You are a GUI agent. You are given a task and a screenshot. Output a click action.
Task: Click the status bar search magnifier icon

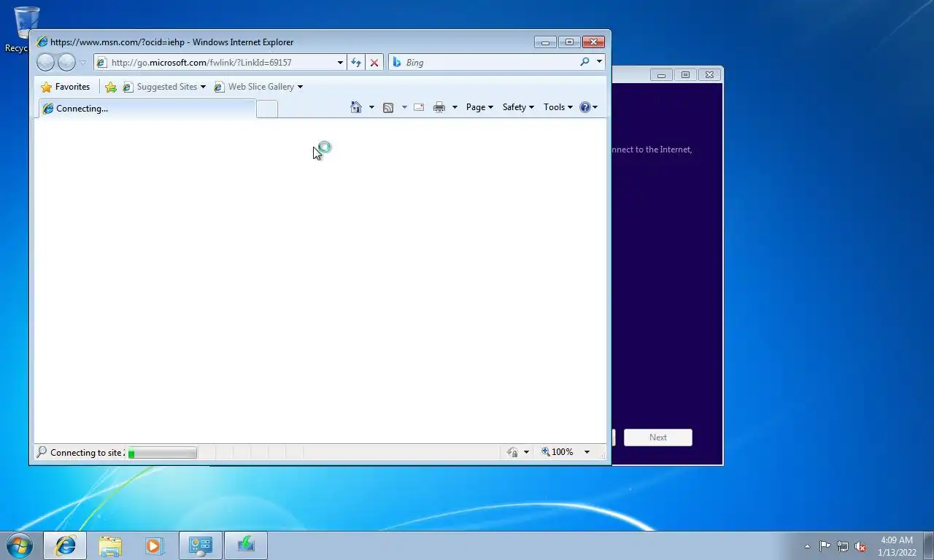tap(42, 453)
